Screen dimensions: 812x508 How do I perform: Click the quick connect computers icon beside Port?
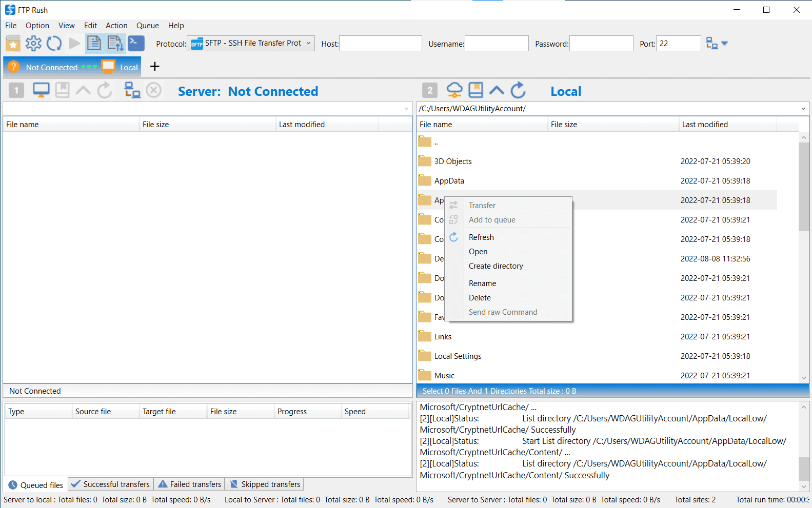pos(711,44)
